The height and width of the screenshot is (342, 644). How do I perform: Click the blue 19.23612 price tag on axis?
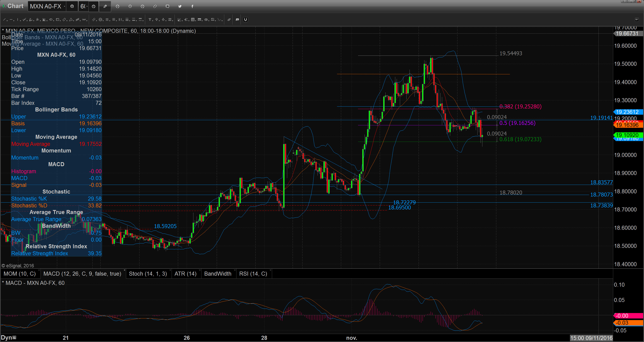tap(629, 112)
